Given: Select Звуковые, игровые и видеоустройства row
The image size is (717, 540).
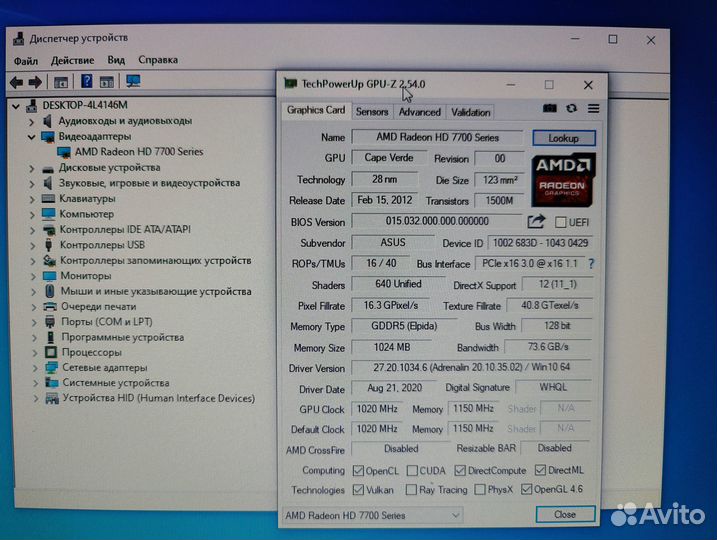Looking at the screenshot, I should (x=149, y=183).
